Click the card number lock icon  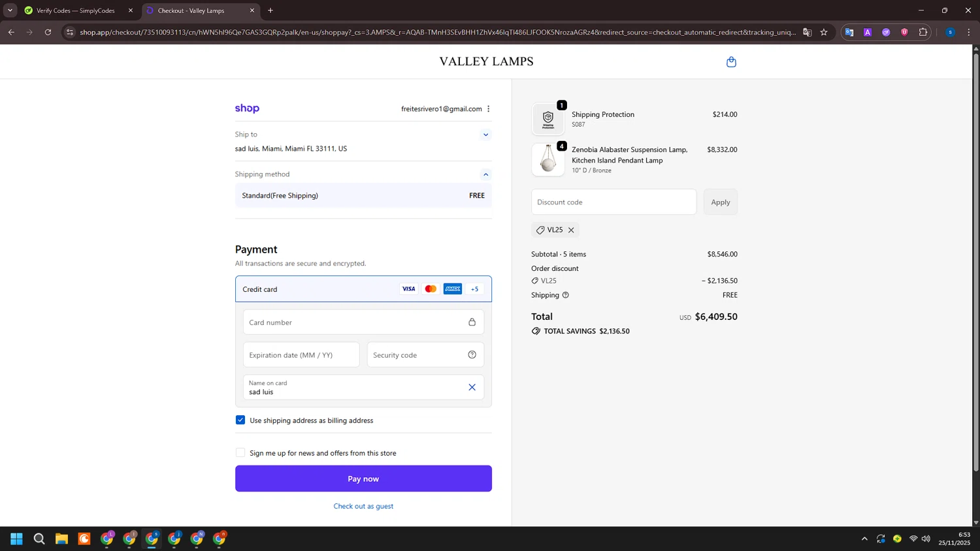(472, 322)
